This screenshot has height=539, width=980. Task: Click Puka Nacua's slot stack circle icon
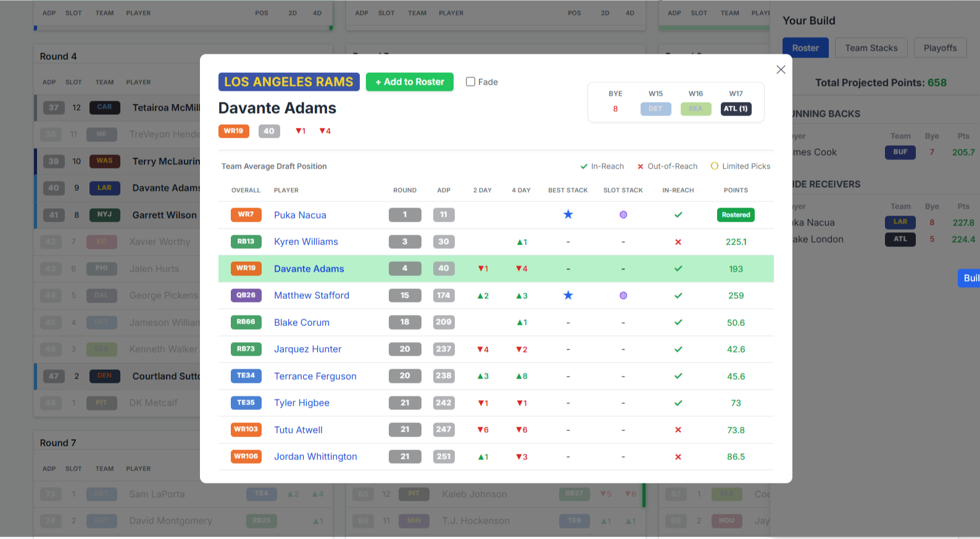(623, 215)
